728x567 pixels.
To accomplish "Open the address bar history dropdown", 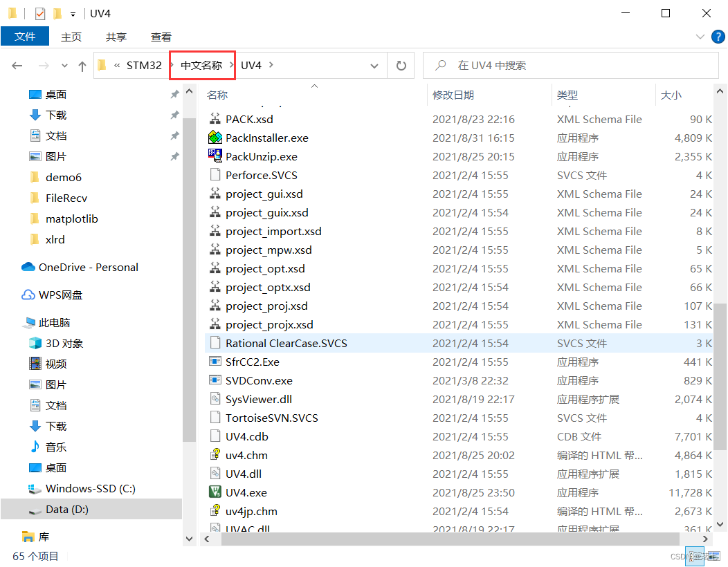I will (x=374, y=66).
